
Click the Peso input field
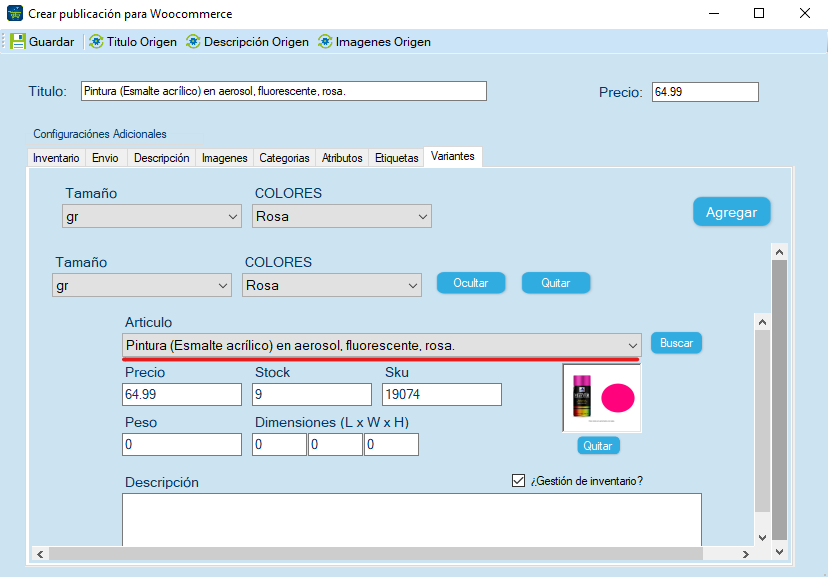pos(182,444)
